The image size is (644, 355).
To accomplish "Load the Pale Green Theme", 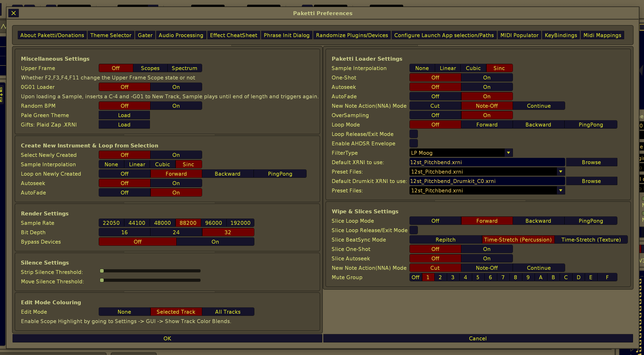I will (124, 115).
